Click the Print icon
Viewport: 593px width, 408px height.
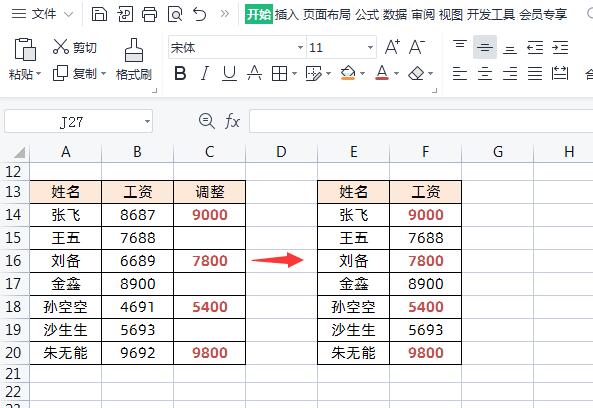[149, 14]
